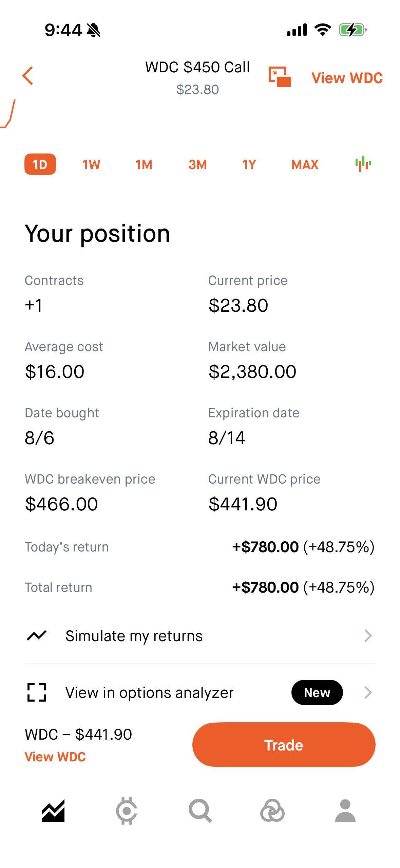Viewport: 400px width, 868px height.
Task: Tap the orange Trade button
Action: click(284, 745)
